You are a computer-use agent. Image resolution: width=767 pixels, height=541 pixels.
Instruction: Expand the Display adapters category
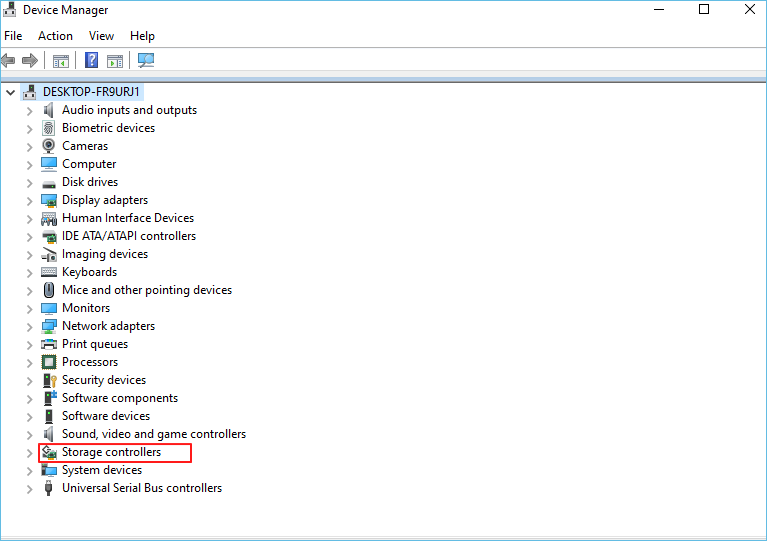29,202
